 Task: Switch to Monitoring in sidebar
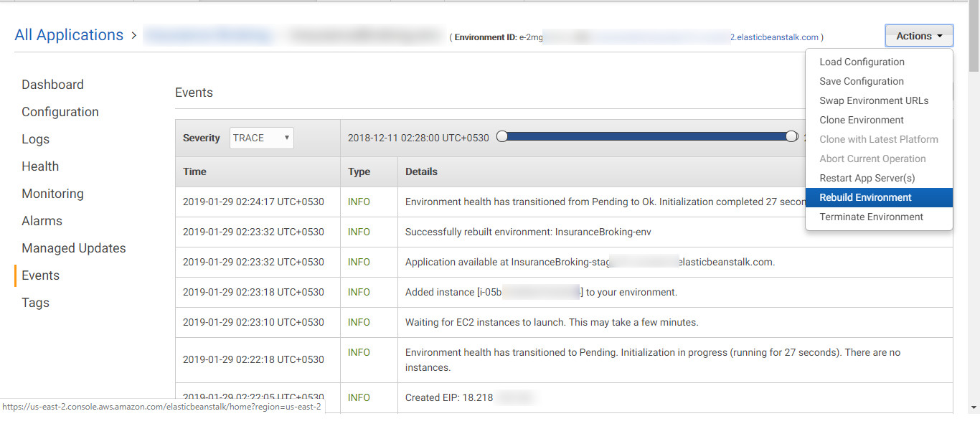click(x=52, y=194)
